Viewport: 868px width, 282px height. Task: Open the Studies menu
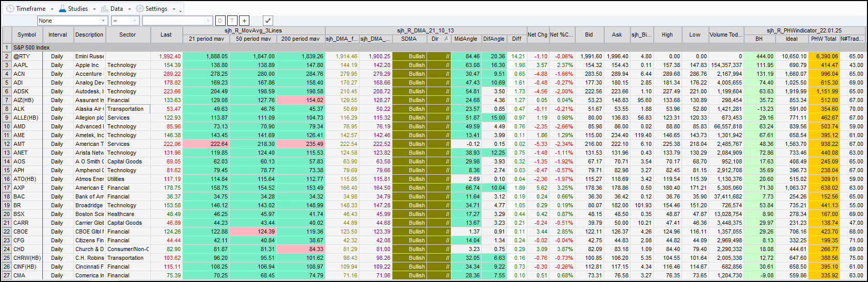pyautogui.click(x=73, y=9)
